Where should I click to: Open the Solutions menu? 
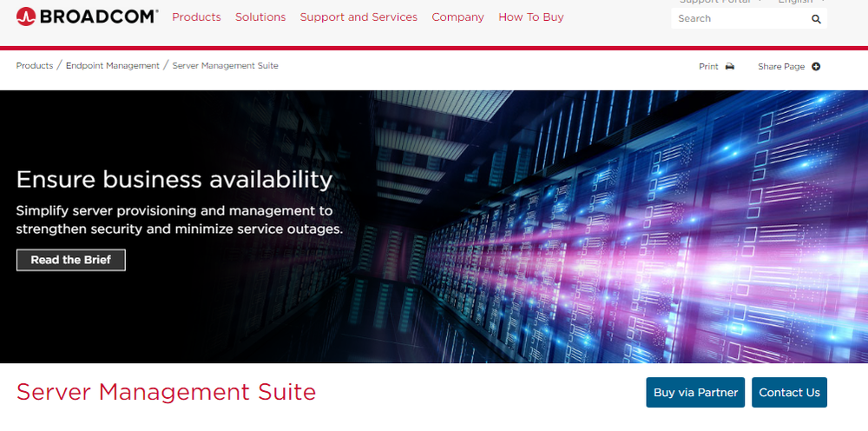(260, 17)
